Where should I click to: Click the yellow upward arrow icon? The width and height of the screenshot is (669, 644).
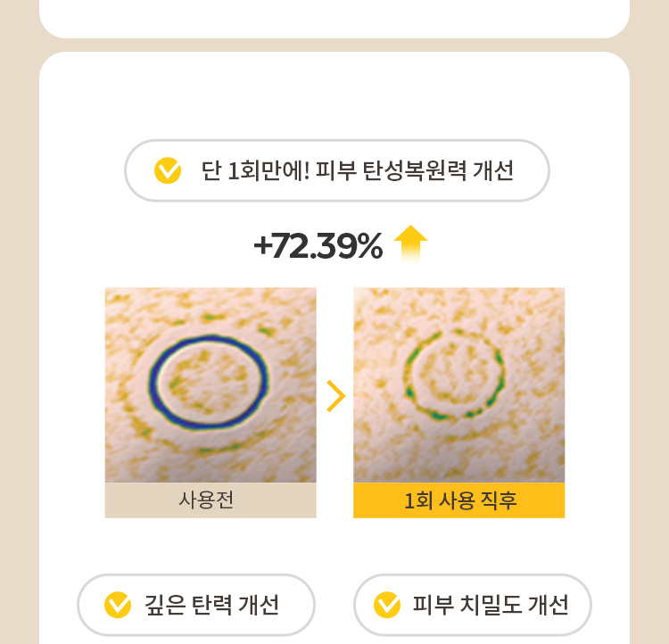tap(410, 243)
